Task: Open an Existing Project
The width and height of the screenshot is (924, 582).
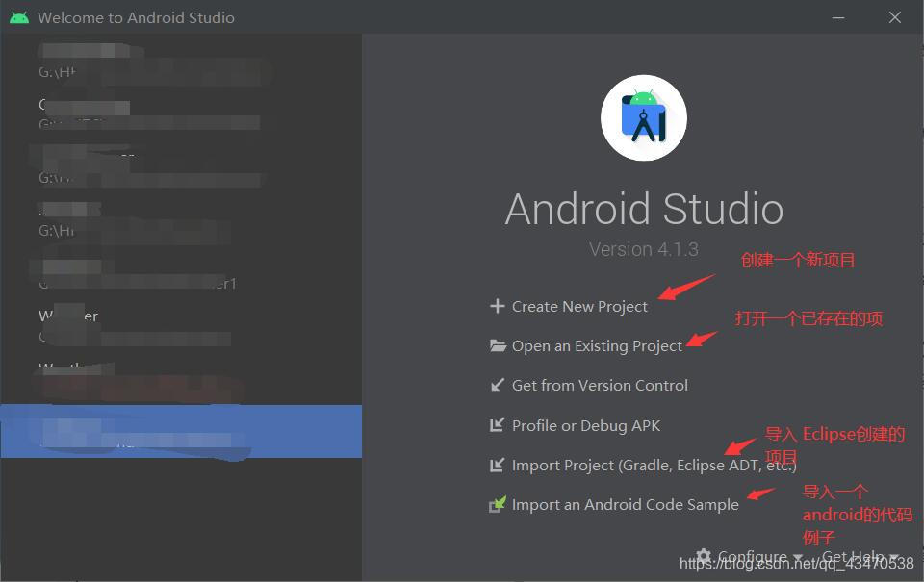Action: [597, 345]
